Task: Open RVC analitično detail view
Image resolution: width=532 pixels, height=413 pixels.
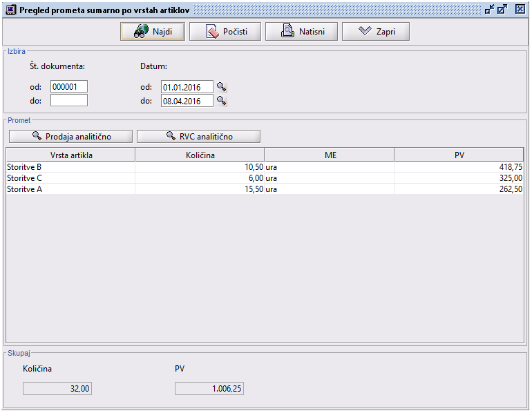Action: [x=198, y=136]
